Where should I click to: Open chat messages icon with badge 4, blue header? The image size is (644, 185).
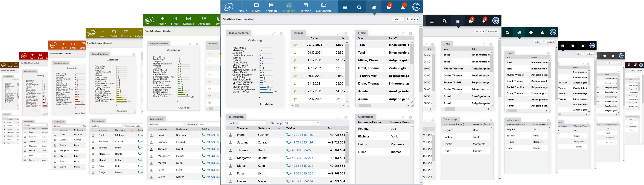tap(389, 8)
